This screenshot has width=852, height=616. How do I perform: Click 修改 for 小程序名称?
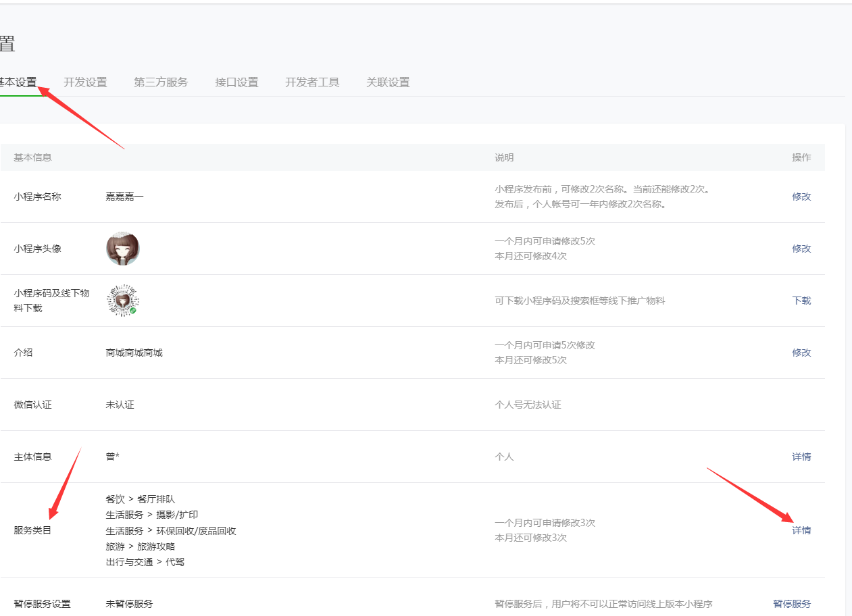801,197
